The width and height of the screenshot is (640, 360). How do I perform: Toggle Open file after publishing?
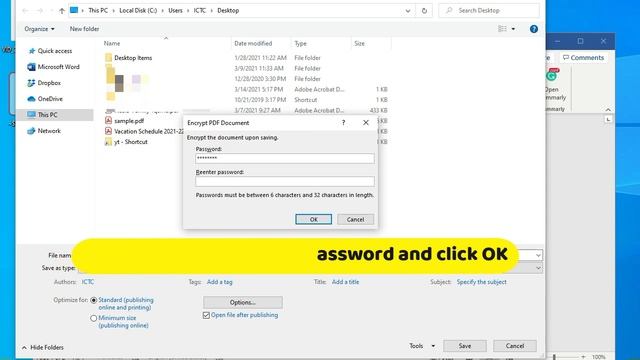pyautogui.click(x=206, y=315)
